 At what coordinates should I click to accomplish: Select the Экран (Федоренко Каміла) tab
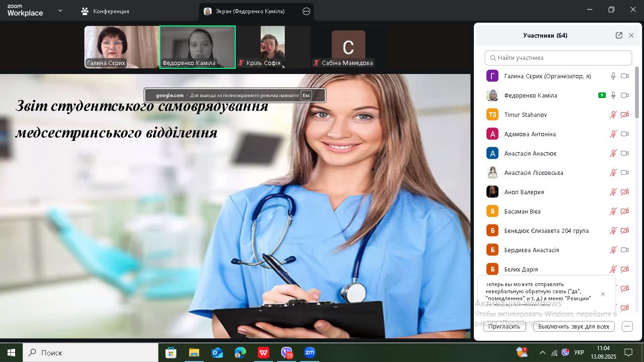(250, 11)
